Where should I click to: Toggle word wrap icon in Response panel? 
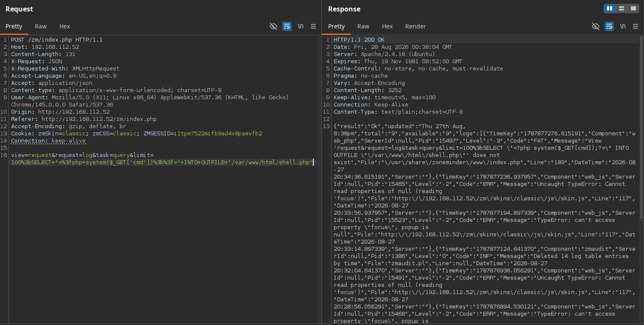pyautogui.click(x=609, y=26)
